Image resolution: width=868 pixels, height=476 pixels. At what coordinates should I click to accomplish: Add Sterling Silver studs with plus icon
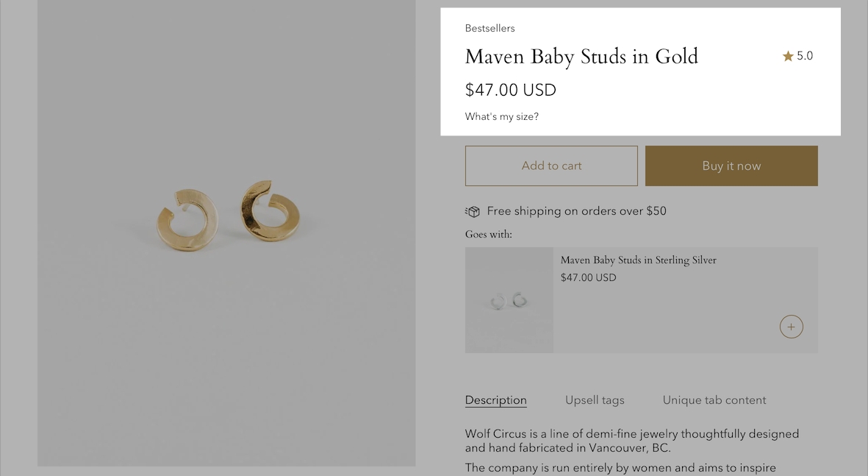(x=791, y=327)
